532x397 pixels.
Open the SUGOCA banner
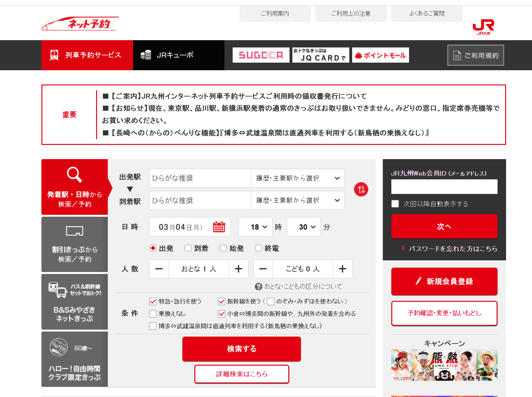(x=261, y=55)
